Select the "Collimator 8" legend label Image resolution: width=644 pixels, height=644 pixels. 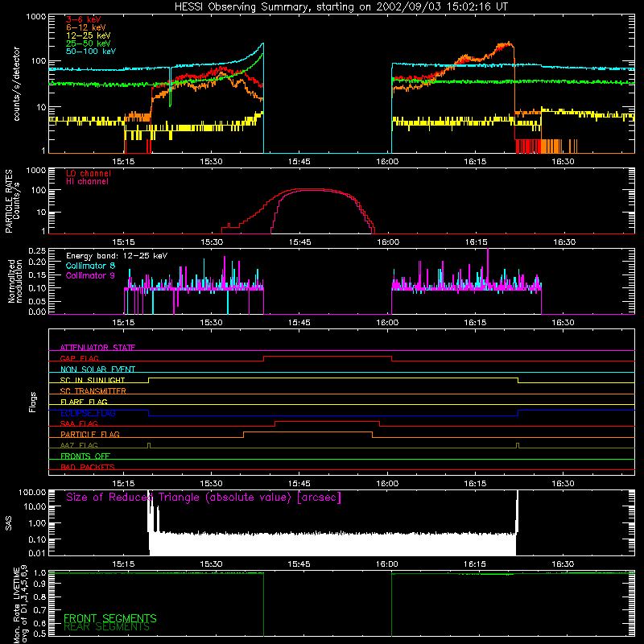(x=90, y=266)
